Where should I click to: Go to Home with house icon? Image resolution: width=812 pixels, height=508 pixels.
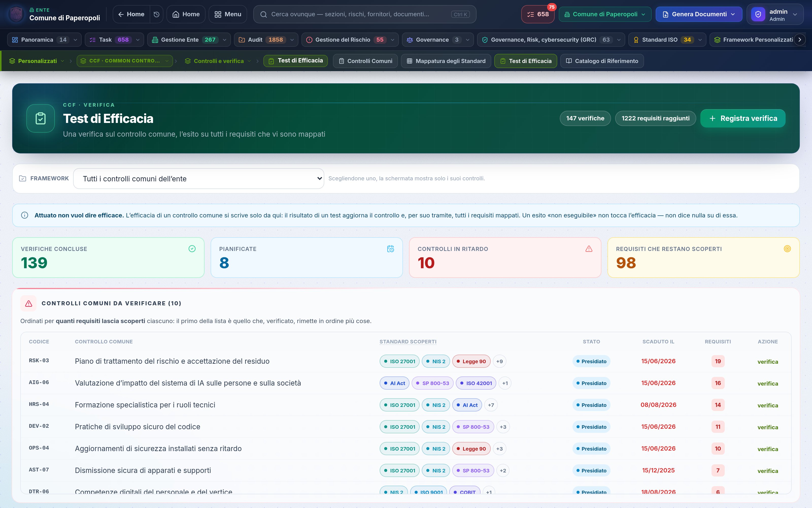tap(186, 14)
